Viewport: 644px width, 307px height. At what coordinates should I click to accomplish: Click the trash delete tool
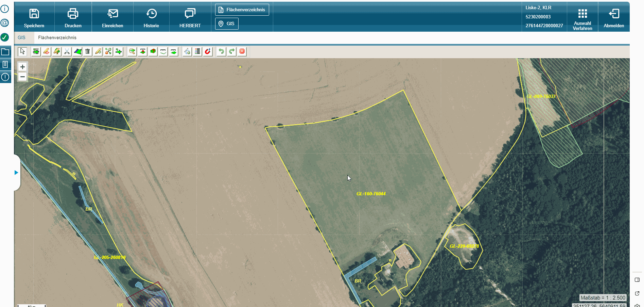[x=88, y=51]
